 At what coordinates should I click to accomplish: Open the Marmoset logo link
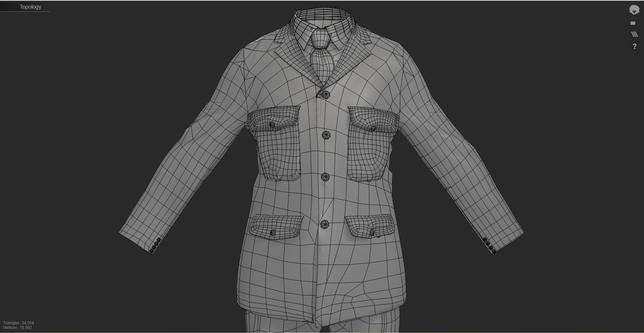tap(634, 10)
